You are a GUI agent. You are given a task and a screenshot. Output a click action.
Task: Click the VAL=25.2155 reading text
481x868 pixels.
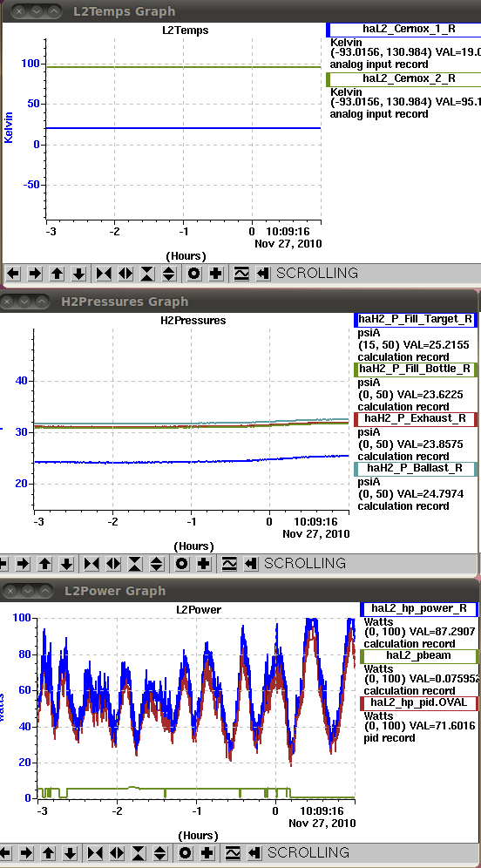tap(437, 345)
